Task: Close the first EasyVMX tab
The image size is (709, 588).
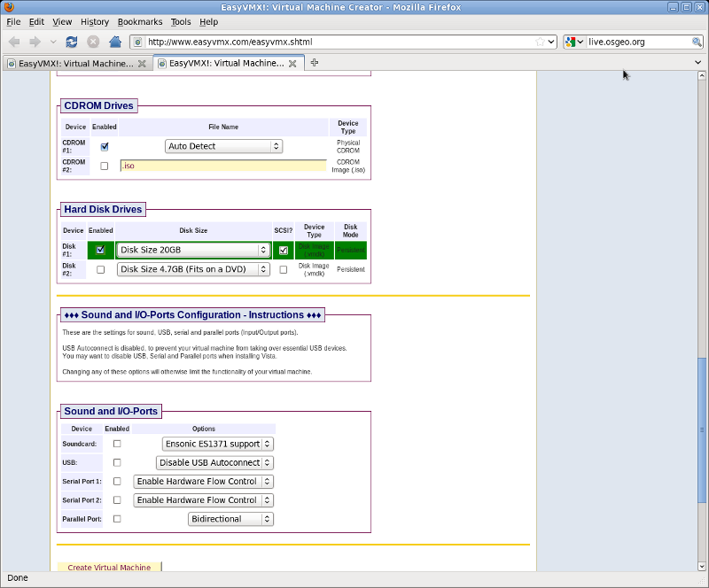Action: (x=142, y=64)
